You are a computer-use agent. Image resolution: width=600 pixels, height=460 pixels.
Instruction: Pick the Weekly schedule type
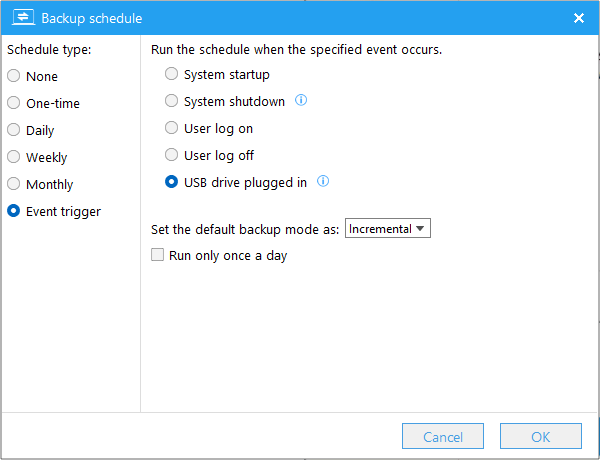[14, 157]
